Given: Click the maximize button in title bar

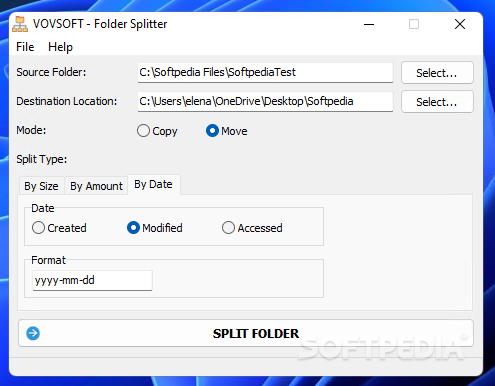Looking at the screenshot, I should 414,24.
